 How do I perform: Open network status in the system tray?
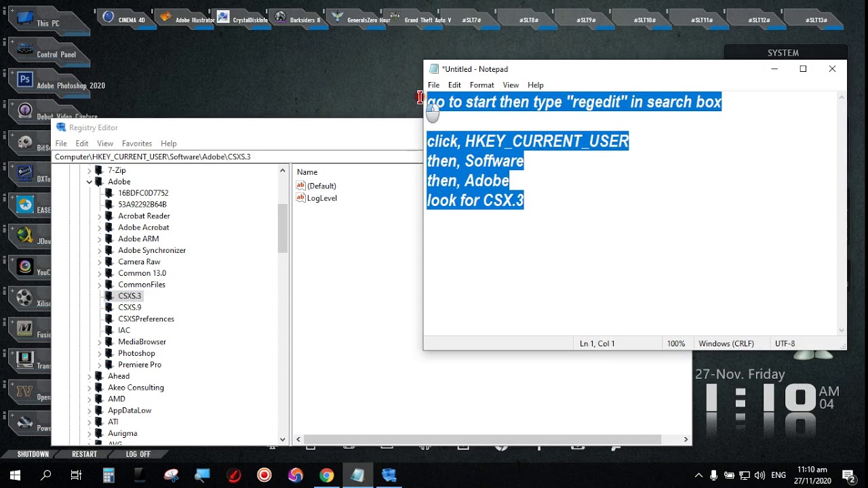pos(745,475)
